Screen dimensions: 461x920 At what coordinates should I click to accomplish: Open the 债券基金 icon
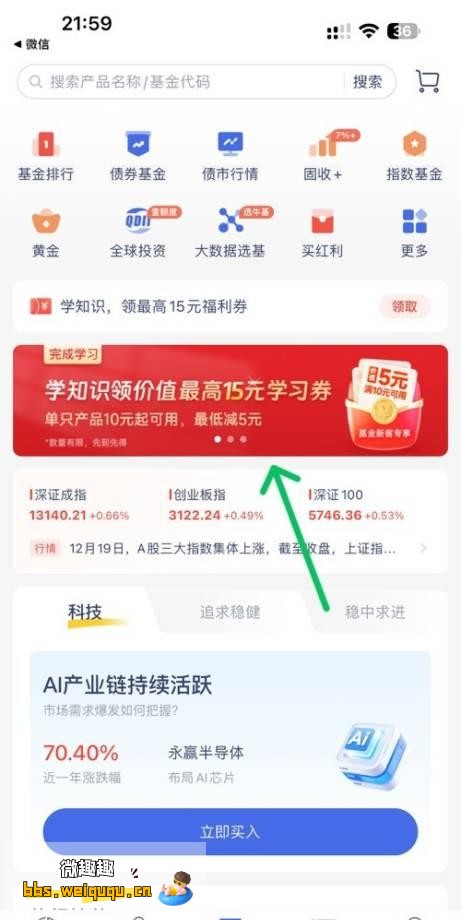[138, 144]
